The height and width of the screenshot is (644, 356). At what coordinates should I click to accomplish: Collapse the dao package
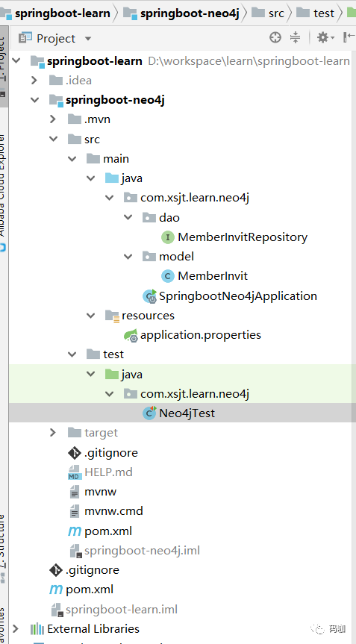pos(128,218)
